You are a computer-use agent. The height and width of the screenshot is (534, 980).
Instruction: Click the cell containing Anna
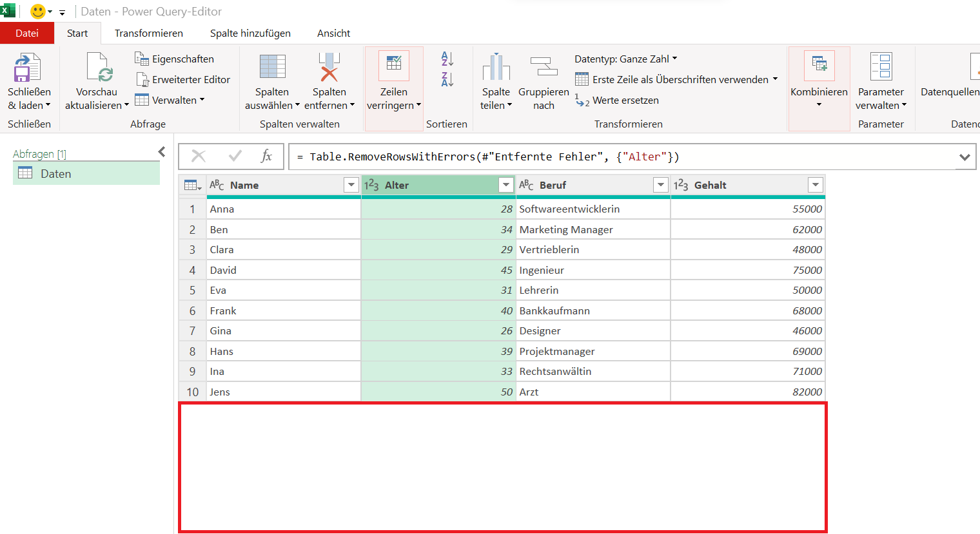pos(284,209)
